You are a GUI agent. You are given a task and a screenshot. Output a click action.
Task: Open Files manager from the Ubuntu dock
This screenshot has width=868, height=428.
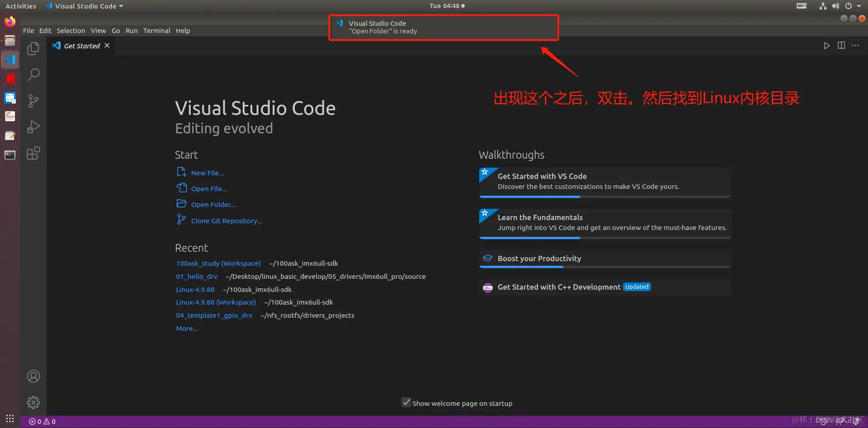[10, 41]
